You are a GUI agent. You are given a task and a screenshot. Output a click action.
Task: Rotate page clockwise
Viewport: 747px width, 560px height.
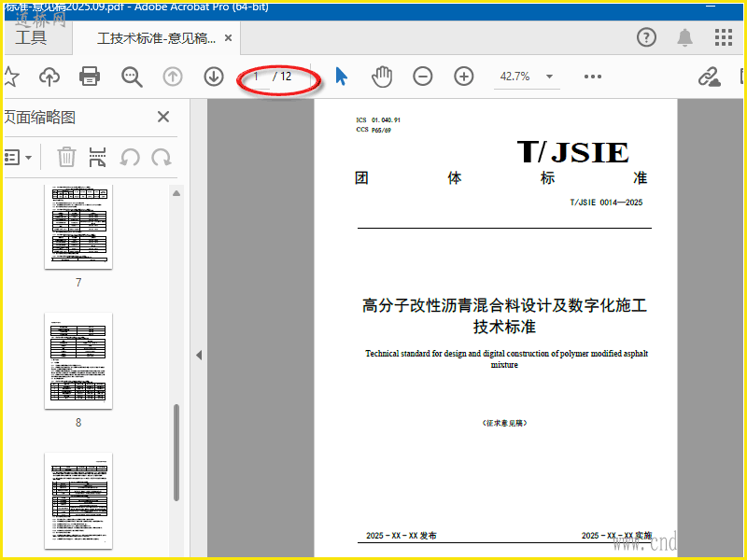(162, 157)
